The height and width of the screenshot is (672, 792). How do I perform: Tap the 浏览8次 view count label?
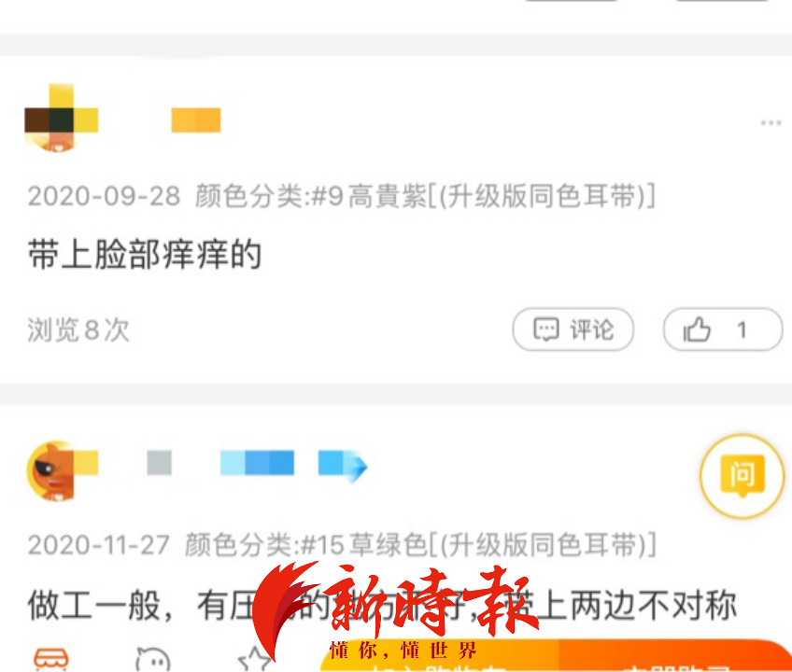coord(78,329)
